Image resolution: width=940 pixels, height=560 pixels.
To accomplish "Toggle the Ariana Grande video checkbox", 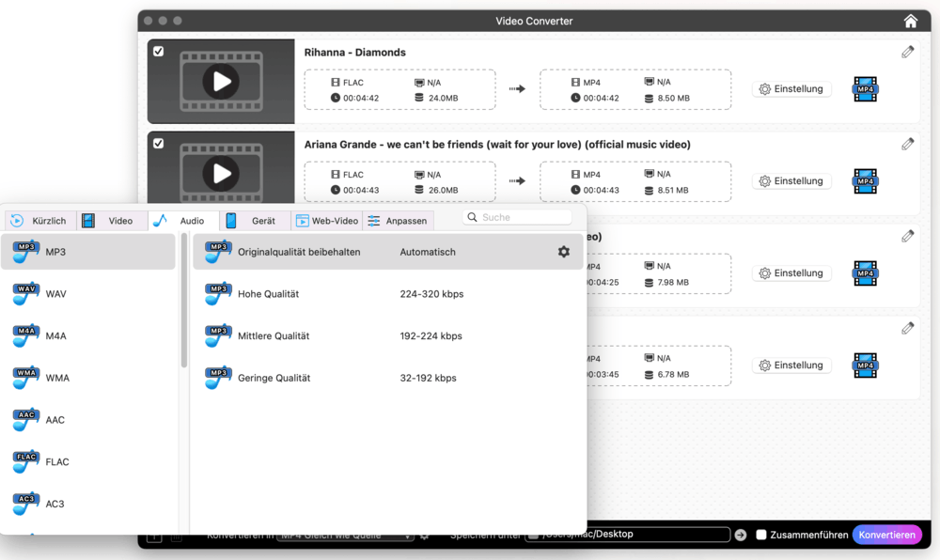I will point(158,144).
